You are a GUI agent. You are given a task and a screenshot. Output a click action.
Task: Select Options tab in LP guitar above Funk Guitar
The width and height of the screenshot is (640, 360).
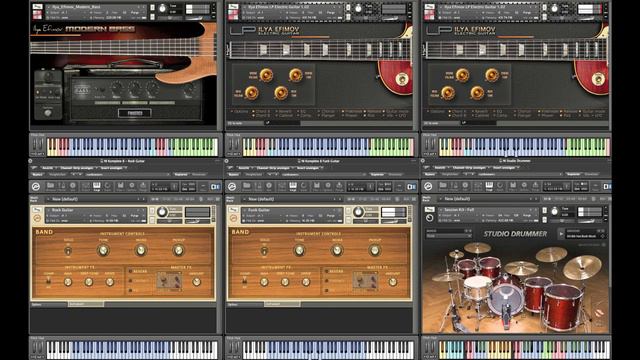[240, 111]
